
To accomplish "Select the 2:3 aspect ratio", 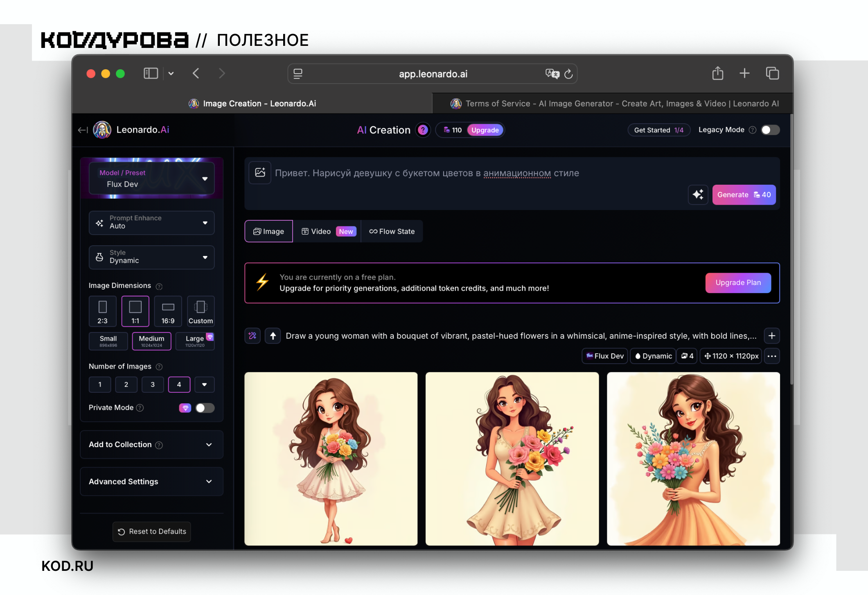I will click(x=102, y=311).
